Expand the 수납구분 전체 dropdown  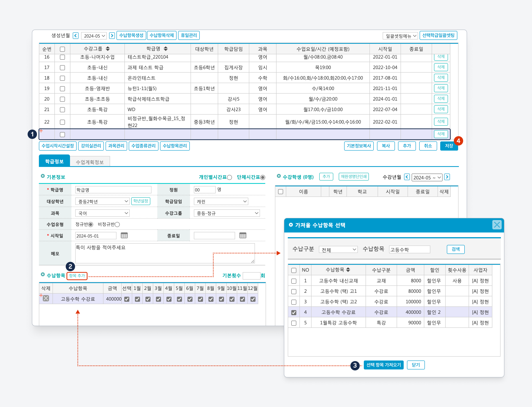338,250
